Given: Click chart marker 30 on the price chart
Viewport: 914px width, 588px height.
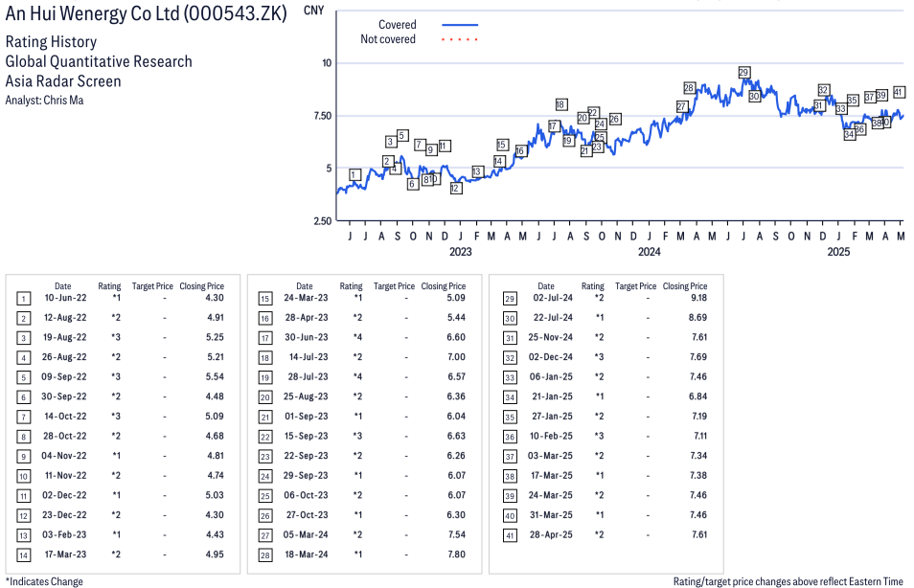Looking at the screenshot, I should click(x=754, y=96).
